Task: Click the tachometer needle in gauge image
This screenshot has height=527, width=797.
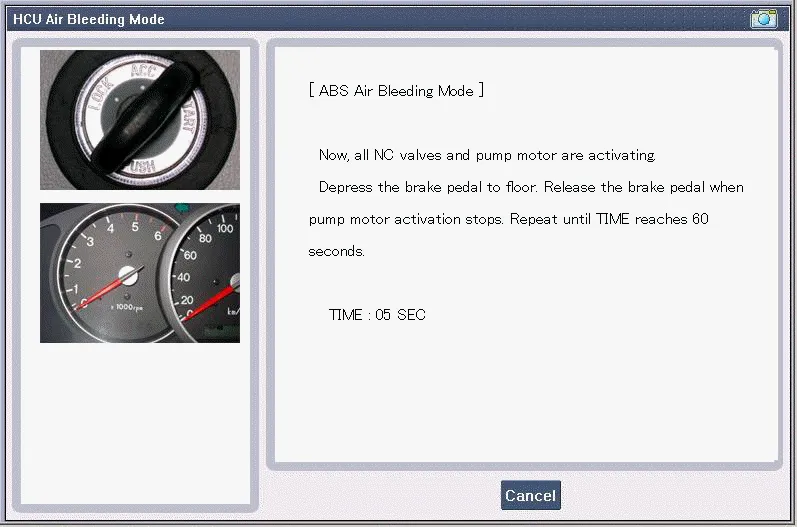Action: 112,284
